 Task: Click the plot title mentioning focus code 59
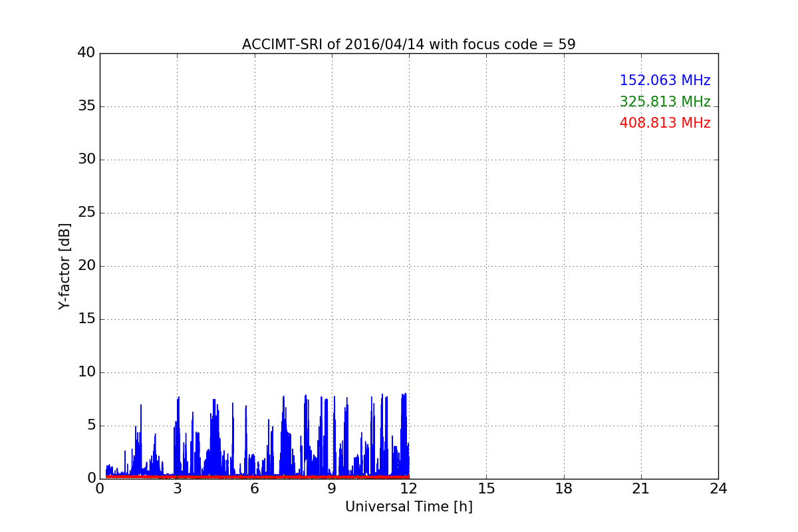coord(408,45)
